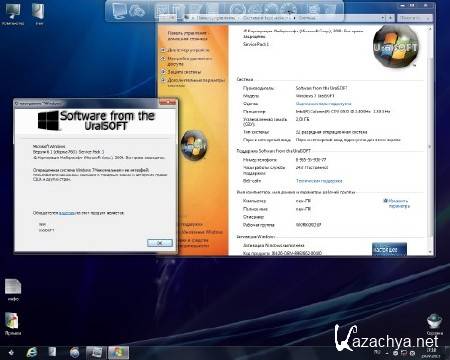
Task: Expand the address bar history dropdown
Action: tap(383, 18)
